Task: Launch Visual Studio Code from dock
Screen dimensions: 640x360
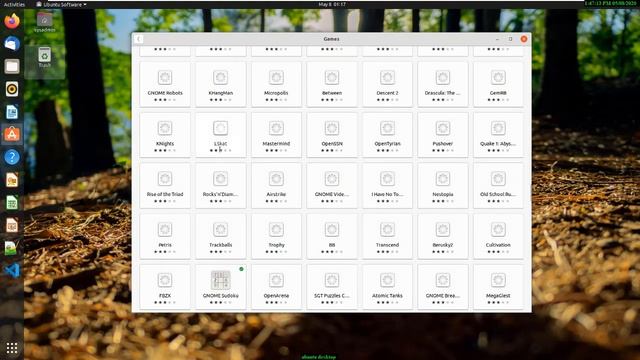Action: (12, 271)
